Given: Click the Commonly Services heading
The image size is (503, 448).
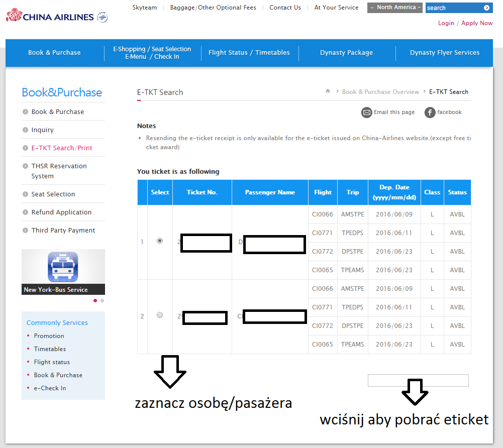Looking at the screenshot, I should coord(57,322).
